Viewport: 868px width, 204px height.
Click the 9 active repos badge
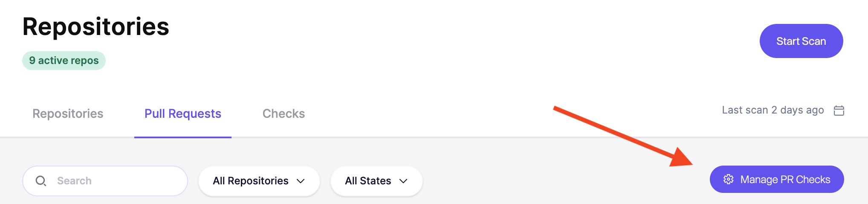coord(64,61)
